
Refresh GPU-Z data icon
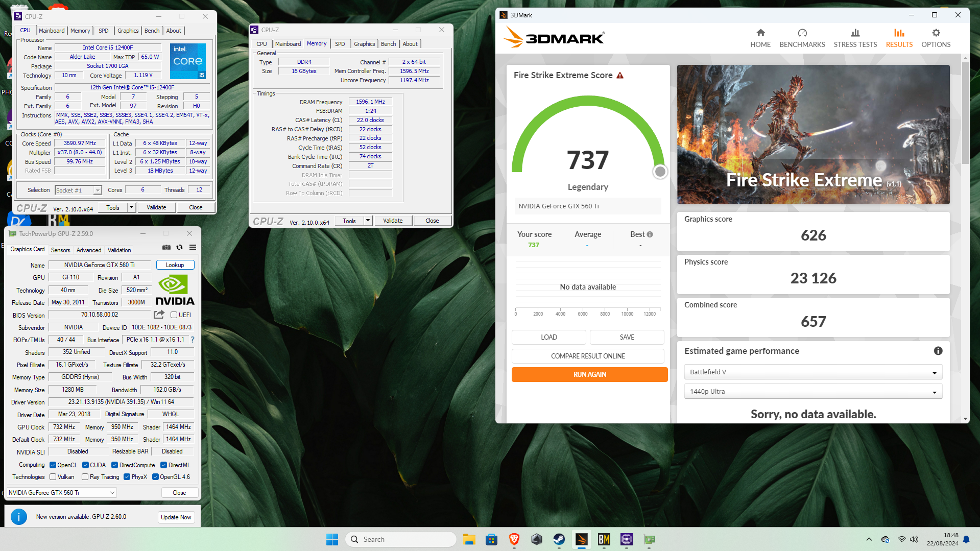[x=180, y=247]
